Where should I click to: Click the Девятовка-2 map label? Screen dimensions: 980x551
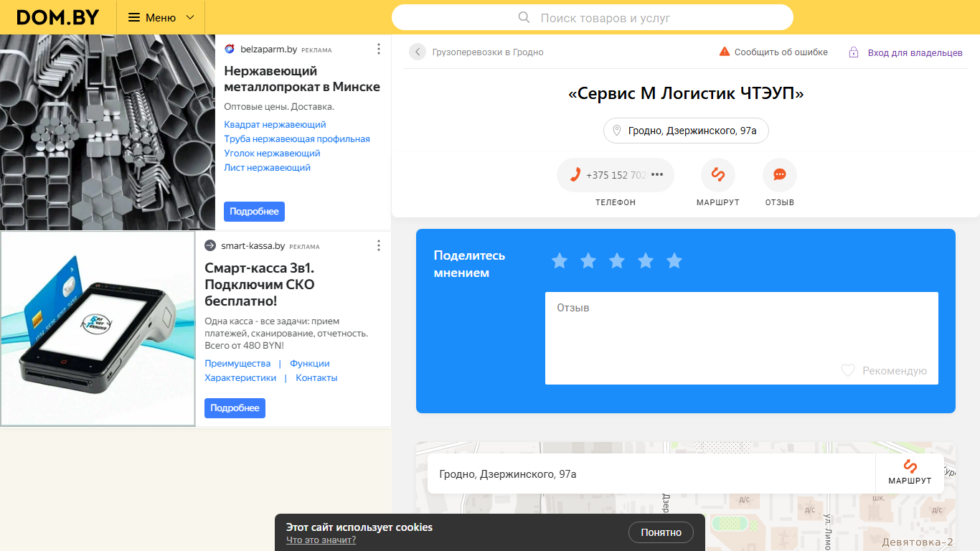[x=917, y=542]
